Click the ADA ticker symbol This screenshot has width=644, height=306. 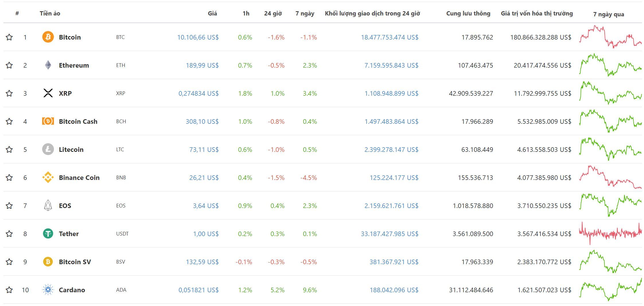point(121,290)
